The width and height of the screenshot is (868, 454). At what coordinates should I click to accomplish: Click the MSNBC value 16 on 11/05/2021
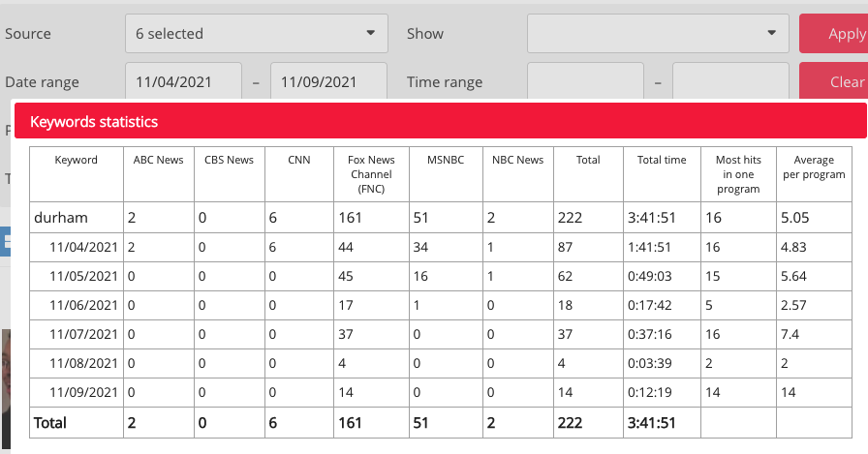420,277
